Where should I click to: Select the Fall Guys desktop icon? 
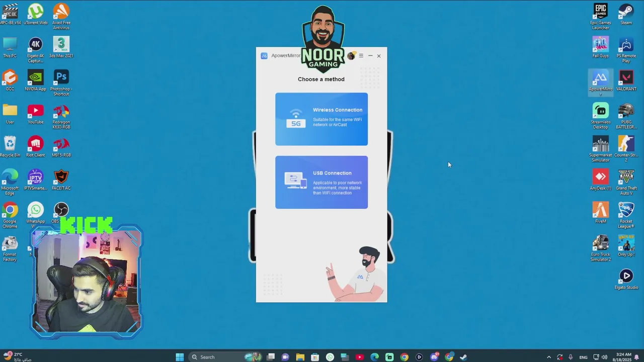(x=600, y=47)
